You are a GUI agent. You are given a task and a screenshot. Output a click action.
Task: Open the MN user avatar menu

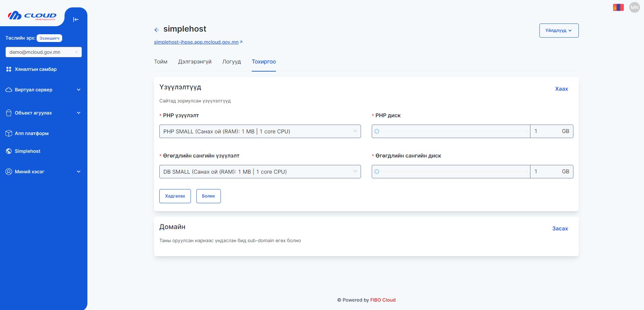(634, 7)
